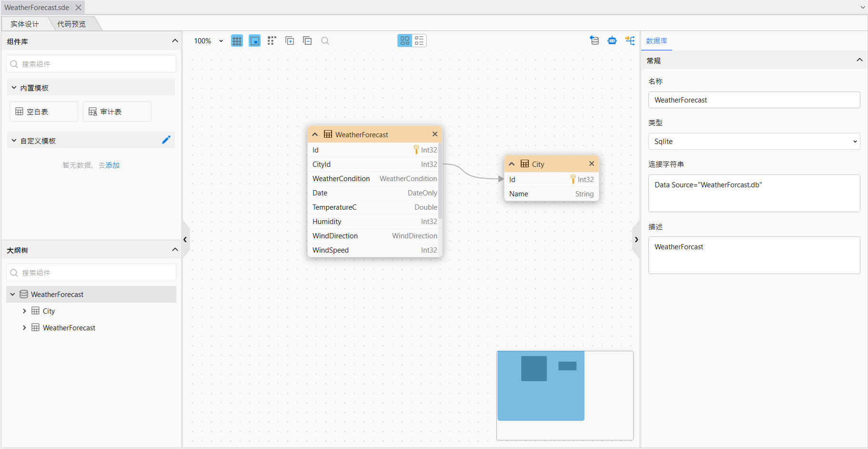
Task: Open the Sqlite database type dropdown
Action: [x=754, y=142]
